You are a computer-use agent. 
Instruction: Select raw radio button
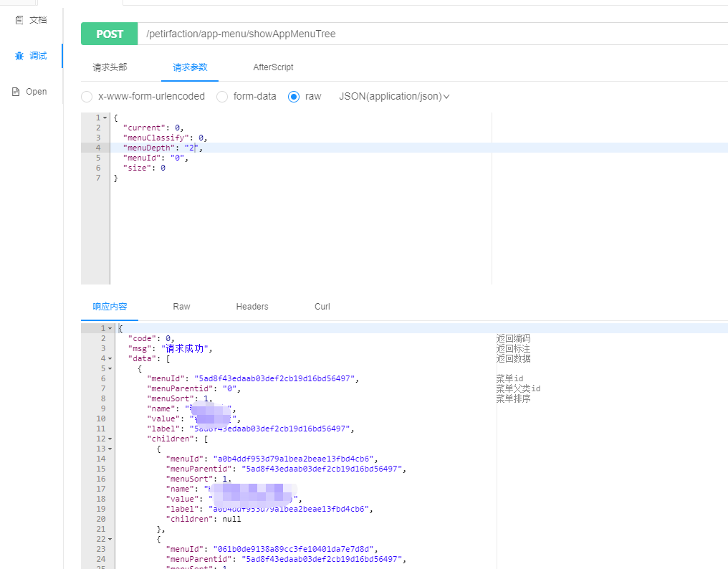tap(294, 97)
